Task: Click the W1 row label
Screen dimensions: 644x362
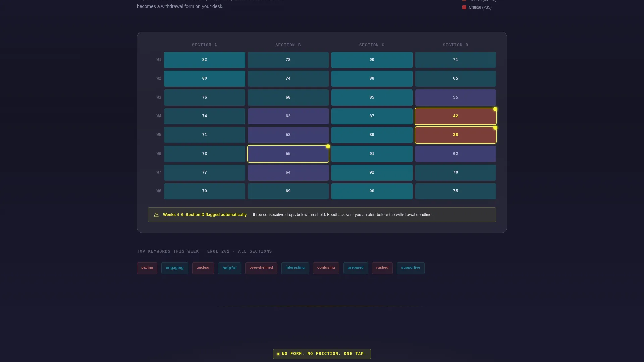Action: point(159,60)
